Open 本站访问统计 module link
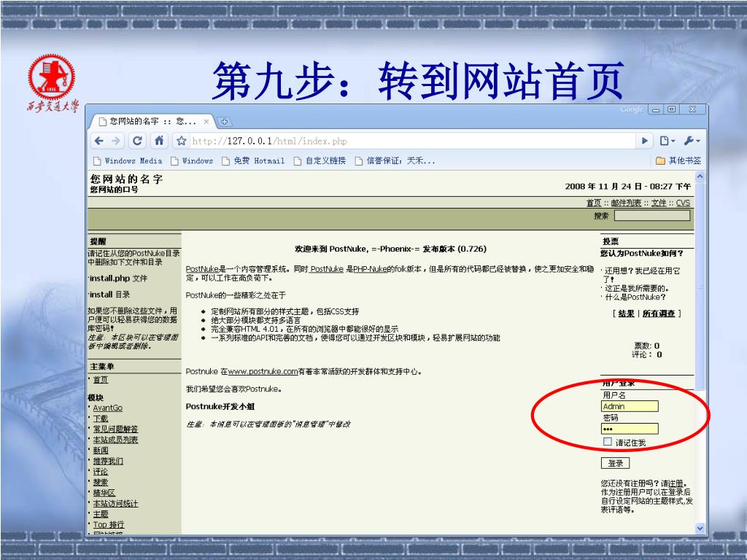 point(115,503)
